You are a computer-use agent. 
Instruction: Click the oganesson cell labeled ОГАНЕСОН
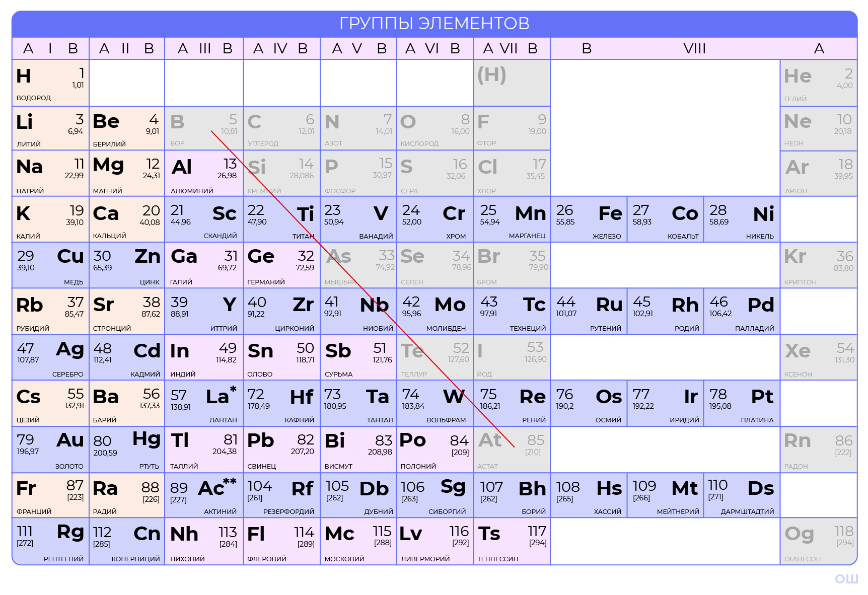pyautogui.click(x=819, y=541)
